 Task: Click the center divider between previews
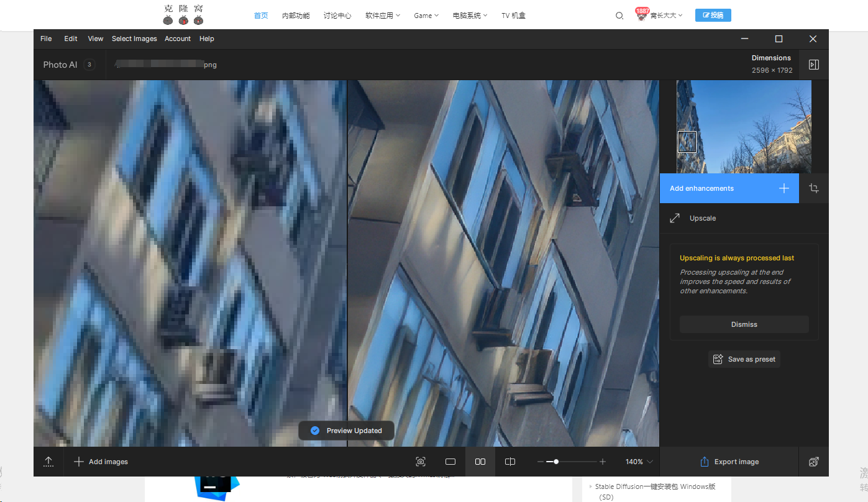coord(347,263)
